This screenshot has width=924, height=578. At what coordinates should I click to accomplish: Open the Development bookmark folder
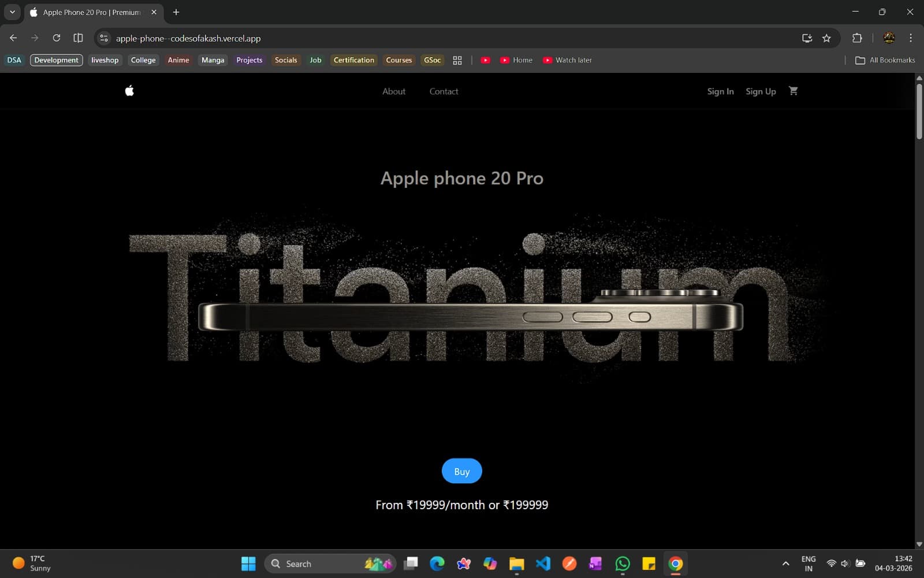56,60
